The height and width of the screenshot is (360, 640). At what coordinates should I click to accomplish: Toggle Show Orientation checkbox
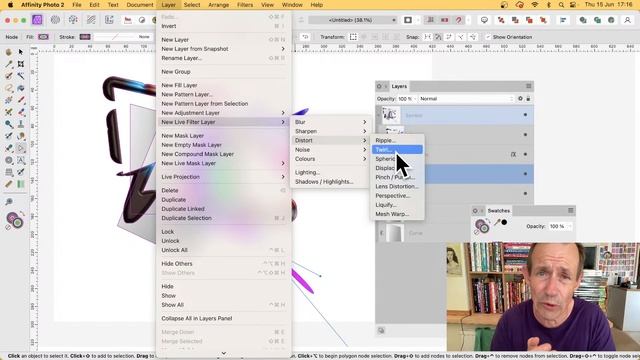(488, 37)
